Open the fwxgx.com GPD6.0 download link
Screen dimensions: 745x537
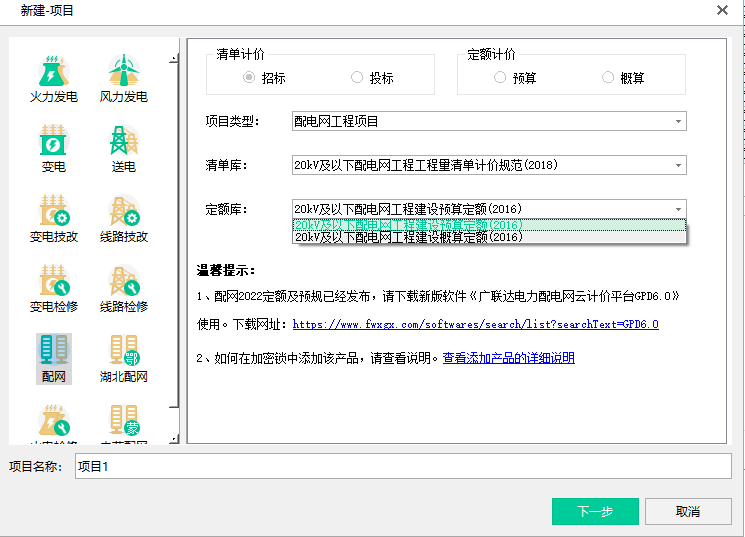pyautogui.click(x=475, y=324)
